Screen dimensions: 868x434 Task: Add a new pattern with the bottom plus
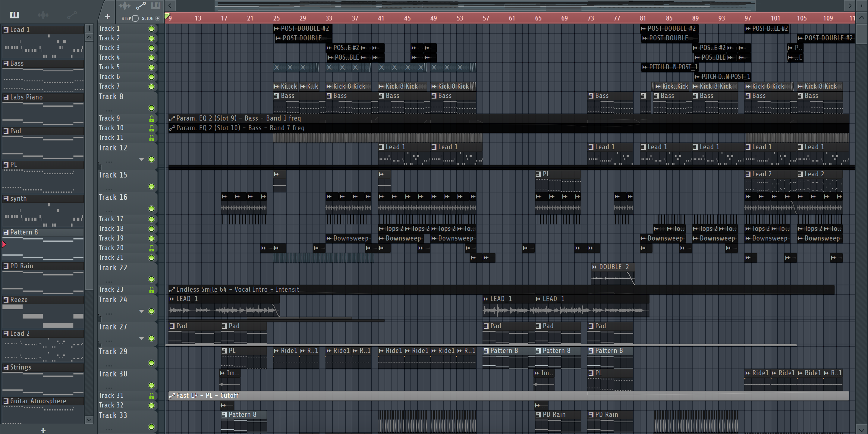coord(43,430)
